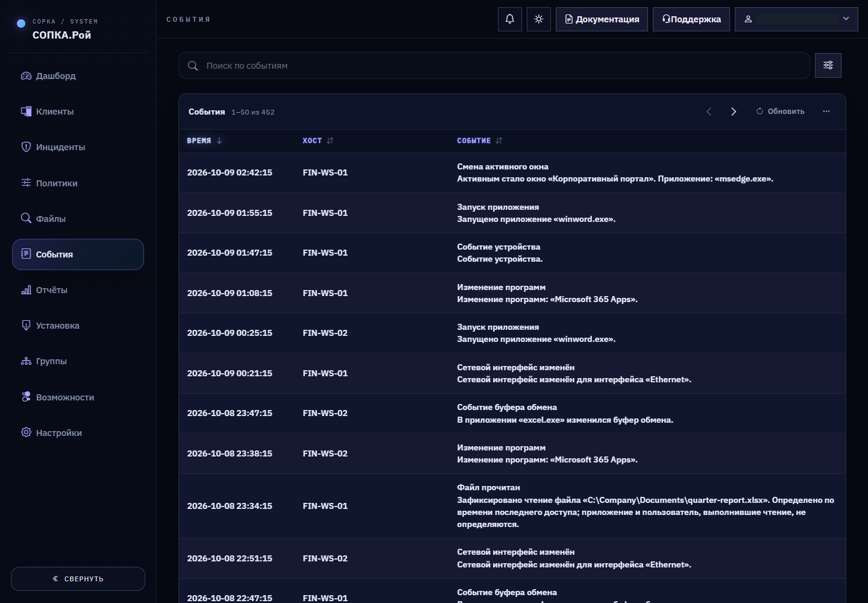Click the Обновить refresh button
868x603 pixels.
click(781, 112)
